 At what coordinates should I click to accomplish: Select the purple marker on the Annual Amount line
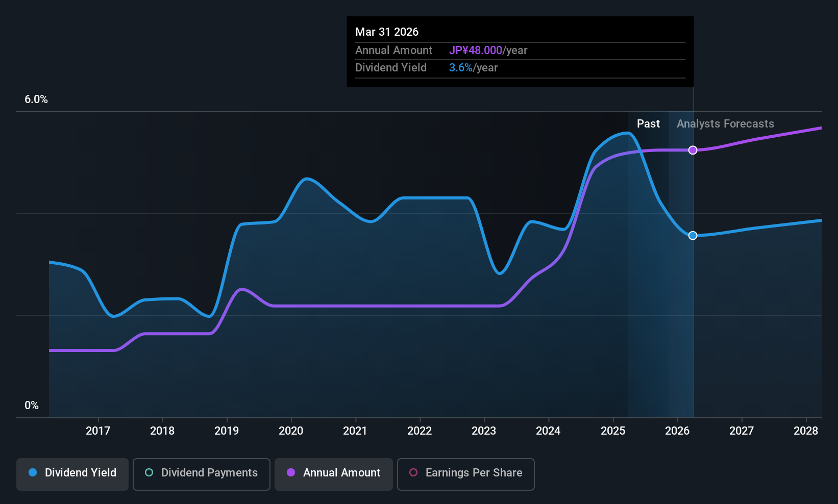[693, 150]
